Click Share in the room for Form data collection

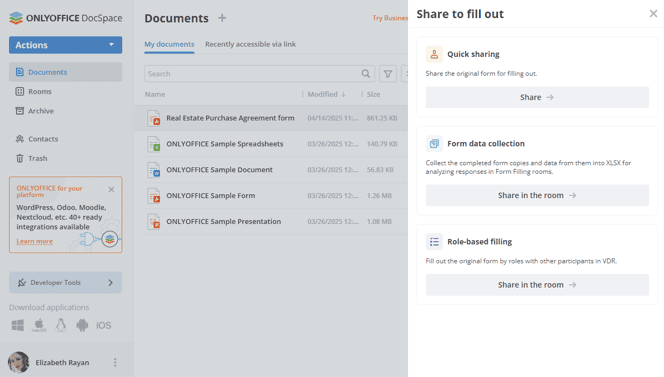[x=537, y=195]
